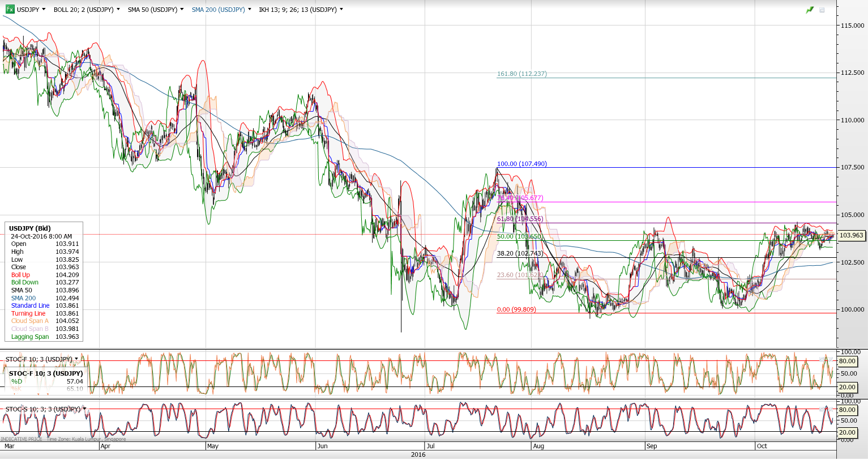The image size is (868, 459).
Task: Select the 100.00 (107.490) Fibonacci level label
Action: 521,164
